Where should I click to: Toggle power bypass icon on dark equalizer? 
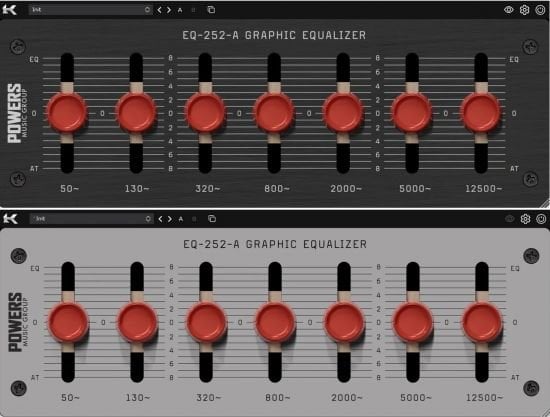(x=540, y=10)
